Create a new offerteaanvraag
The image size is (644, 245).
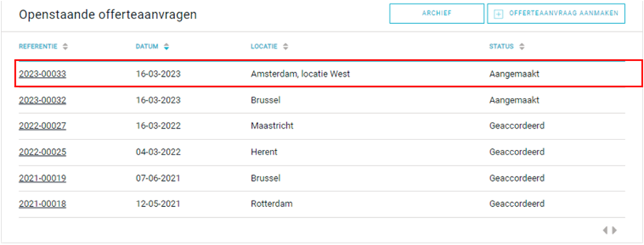pyautogui.click(x=556, y=14)
